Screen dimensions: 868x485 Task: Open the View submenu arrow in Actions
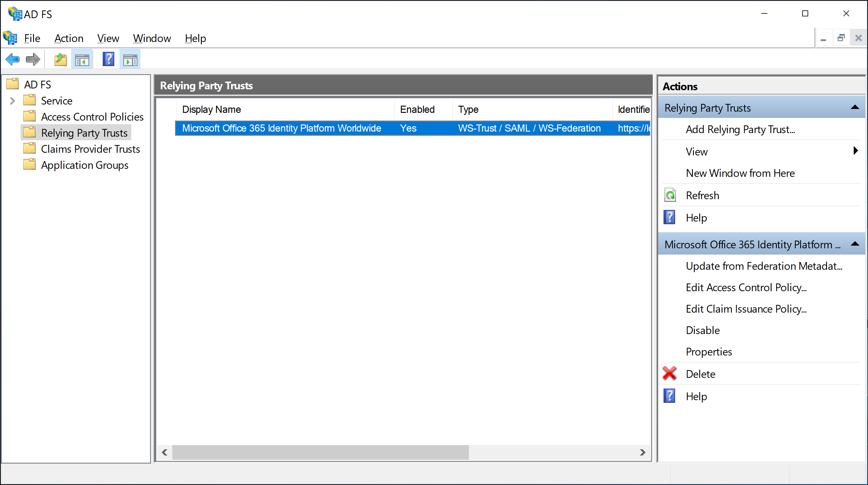(x=855, y=151)
